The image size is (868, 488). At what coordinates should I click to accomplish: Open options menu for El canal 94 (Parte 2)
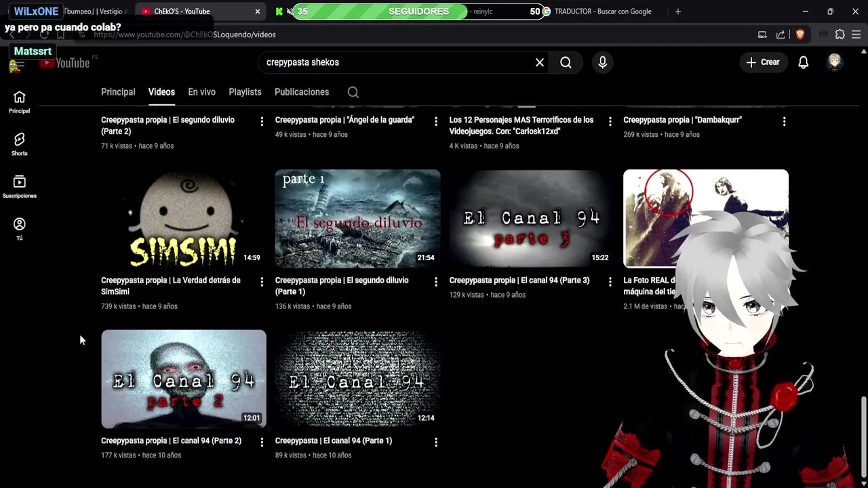point(262,442)
